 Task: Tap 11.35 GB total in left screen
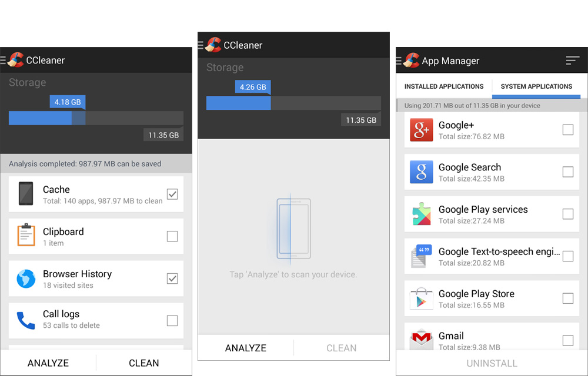(x=163, y=135)
